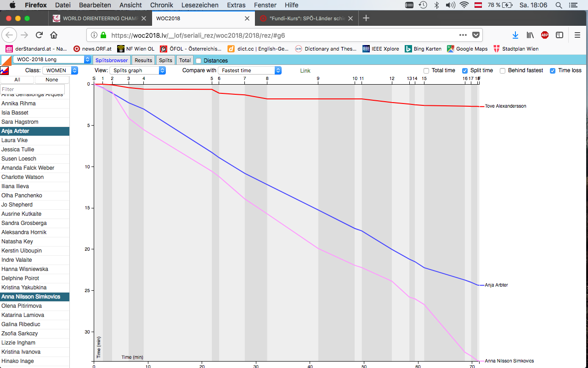This screenshot has width=588, height=368.
Task: Click the Results button
Action: (x=143, y=60)
